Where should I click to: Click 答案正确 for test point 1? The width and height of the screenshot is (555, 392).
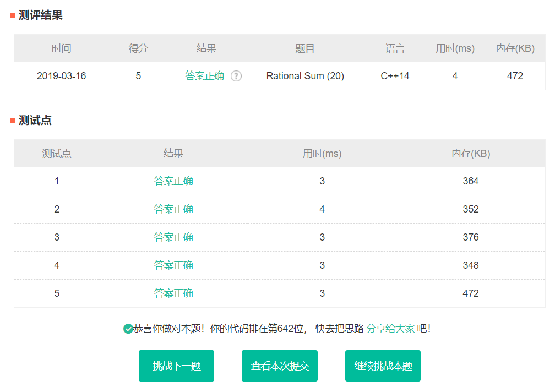(x=173, y=181)
